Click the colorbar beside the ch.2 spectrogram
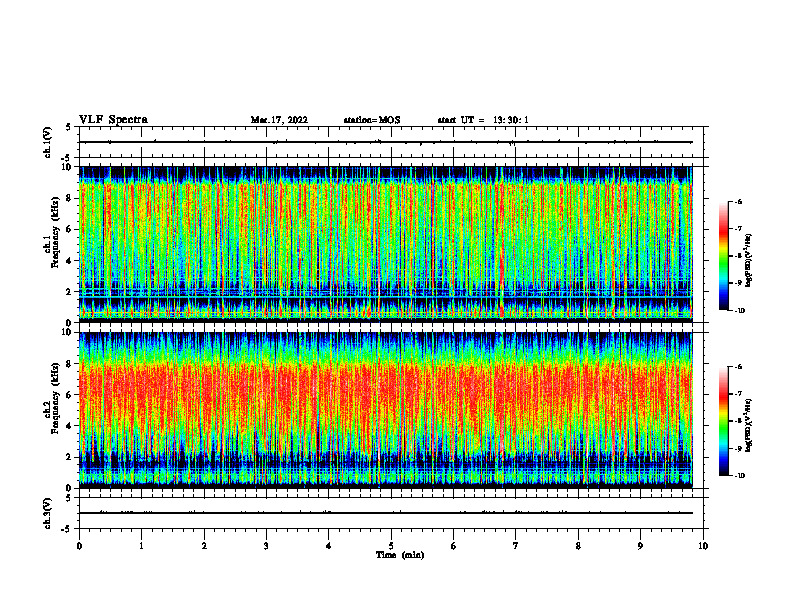792x612 pixels. 724,421
